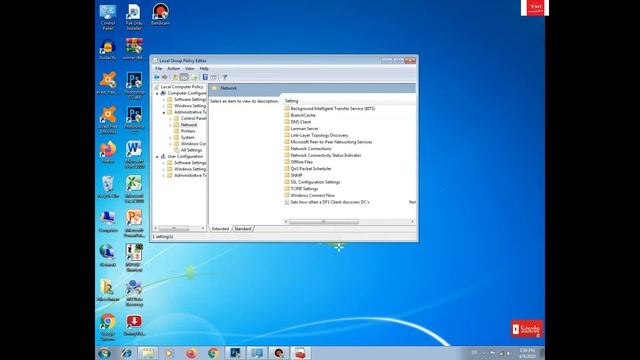Viewport: 640px width, 360px height.
Task: Collapse the Computer Configuration tree node
Action: [x=157, y=93]
